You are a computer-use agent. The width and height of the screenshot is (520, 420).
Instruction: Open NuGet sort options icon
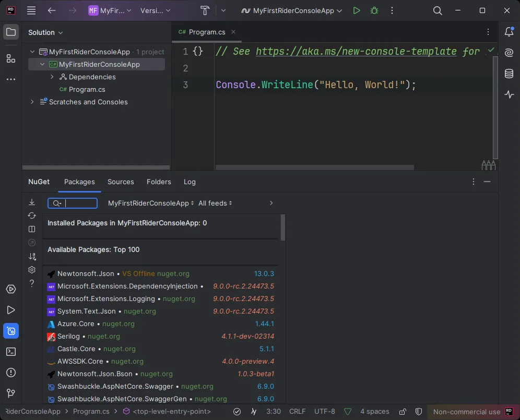(x=32, y=256)
